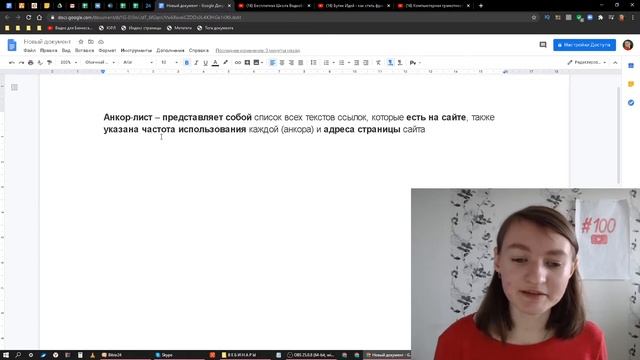Image resolution: width=640 pixels, height=360 pixels.
Task: Open the zoom level dropdown
Action: coord(69,62)
